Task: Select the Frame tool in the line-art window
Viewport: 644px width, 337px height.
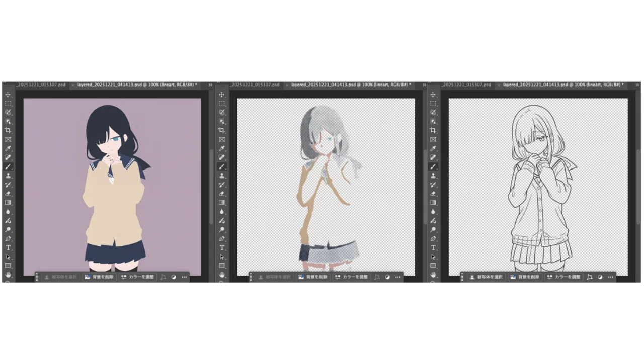Action: coord(433,139)
